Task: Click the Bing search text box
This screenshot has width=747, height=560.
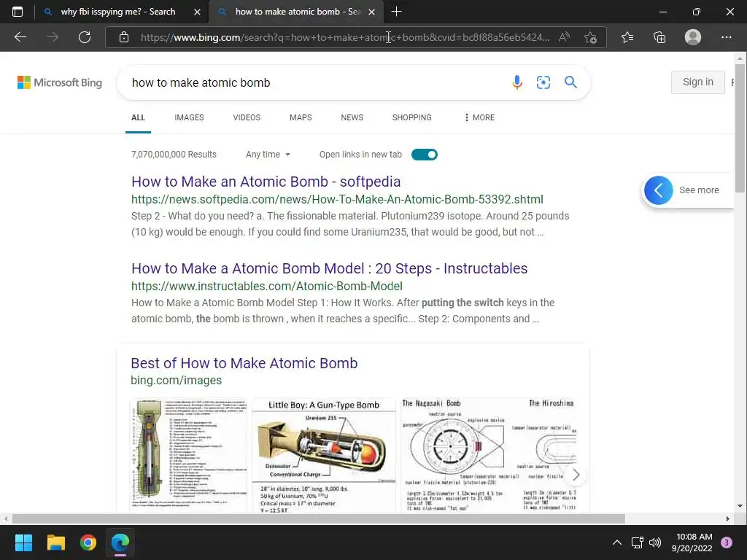Action: coord(314,82)
